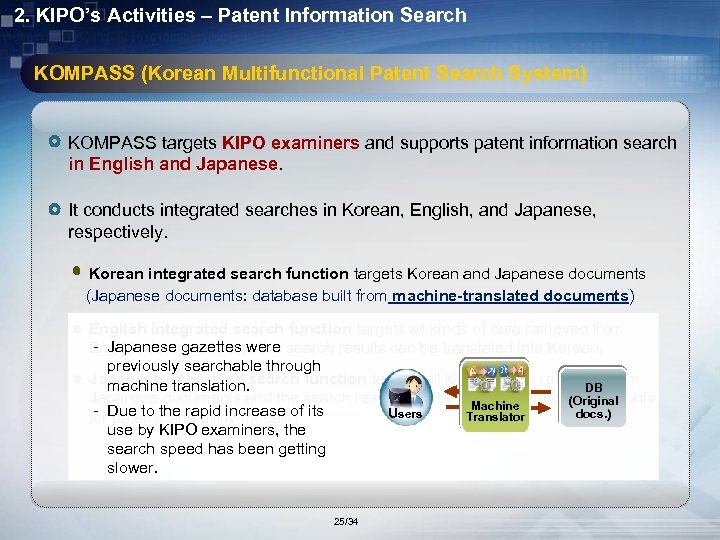Click the arrow pointing from translator to Users
Viewport: 720px width, 540px height.
pos(452,392)
